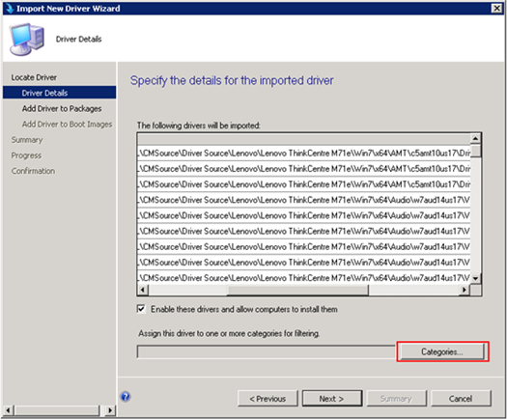This screenshot has height=420, width=507.
Task: Click the sidebar scroll right arrow
Action: coord(110,410)
